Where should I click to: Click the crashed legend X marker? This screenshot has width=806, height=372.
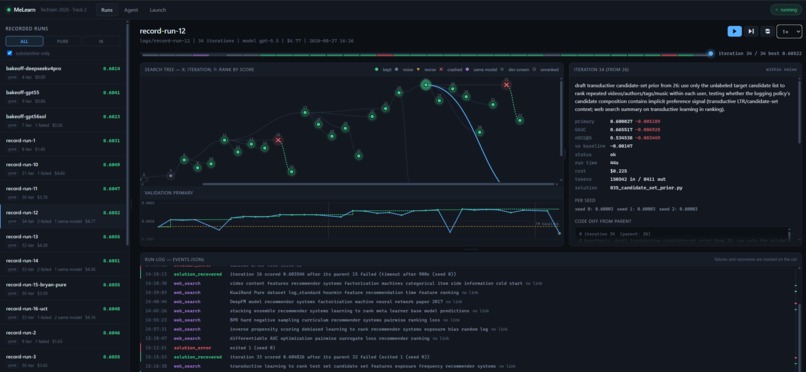pyautogui.click(x=441, y=69)
